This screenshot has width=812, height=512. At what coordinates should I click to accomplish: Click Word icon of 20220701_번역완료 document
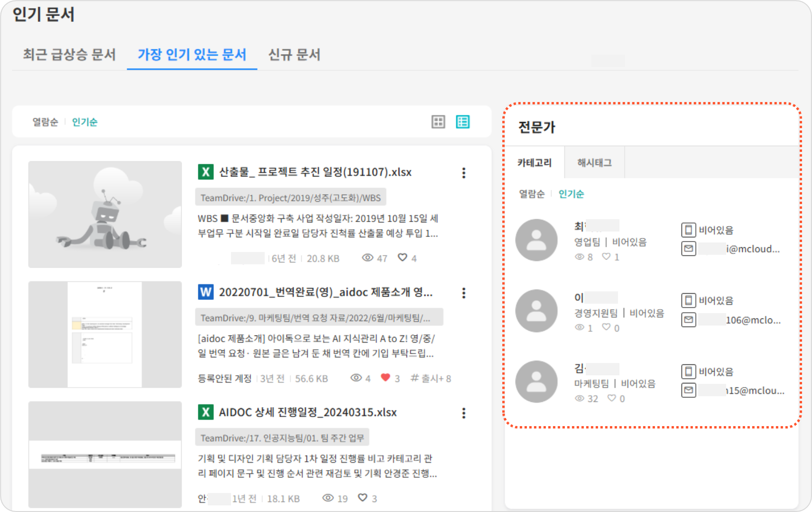pos(205,292)
